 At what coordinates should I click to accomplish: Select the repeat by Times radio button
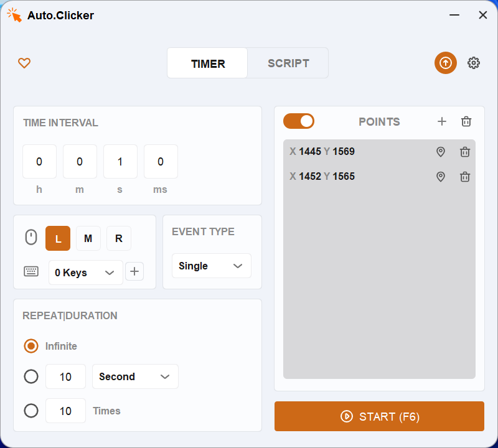[31, 411]
